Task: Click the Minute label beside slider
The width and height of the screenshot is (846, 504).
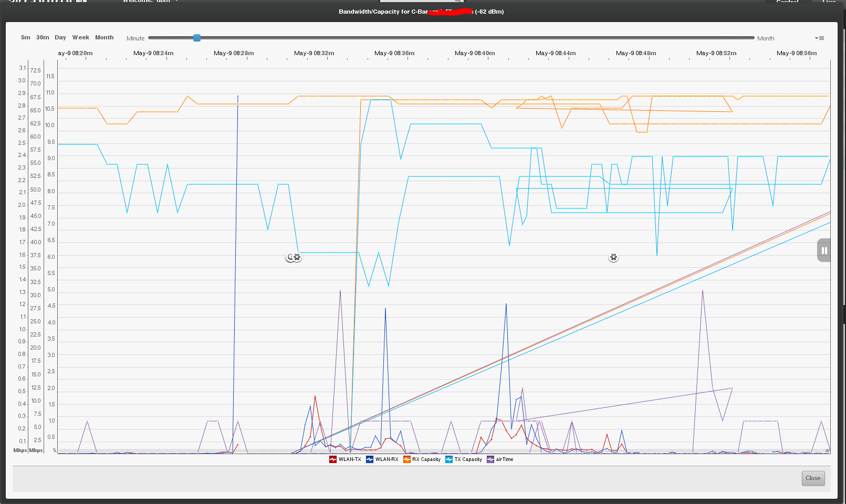Action: (135, 38)
